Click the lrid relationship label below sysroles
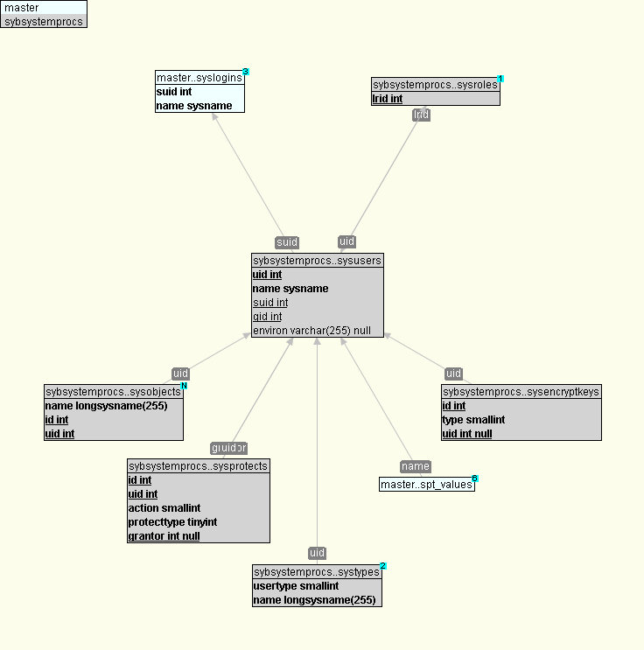 pos(422,115)
